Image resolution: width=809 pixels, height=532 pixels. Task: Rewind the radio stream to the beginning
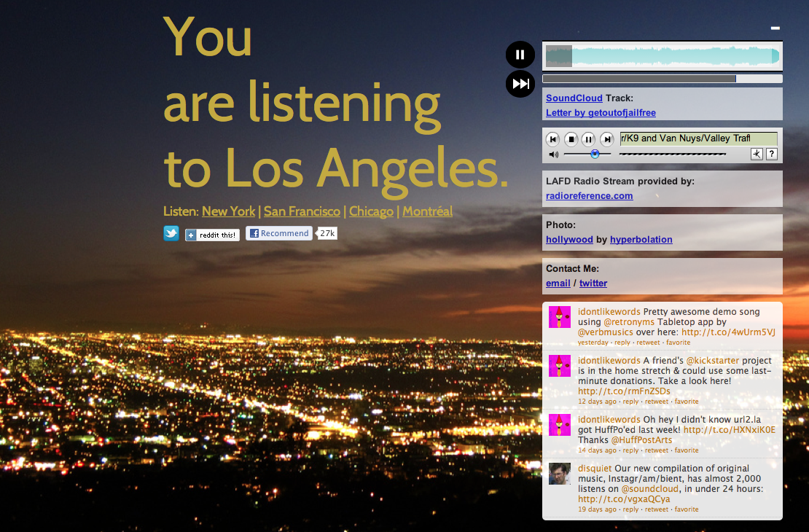[553, 138]
